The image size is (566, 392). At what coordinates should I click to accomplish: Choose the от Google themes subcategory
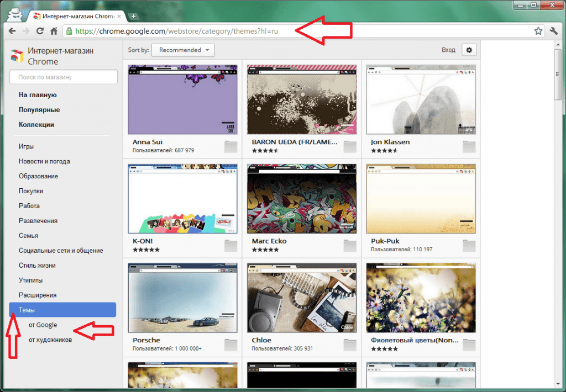(x=43, y=325)
